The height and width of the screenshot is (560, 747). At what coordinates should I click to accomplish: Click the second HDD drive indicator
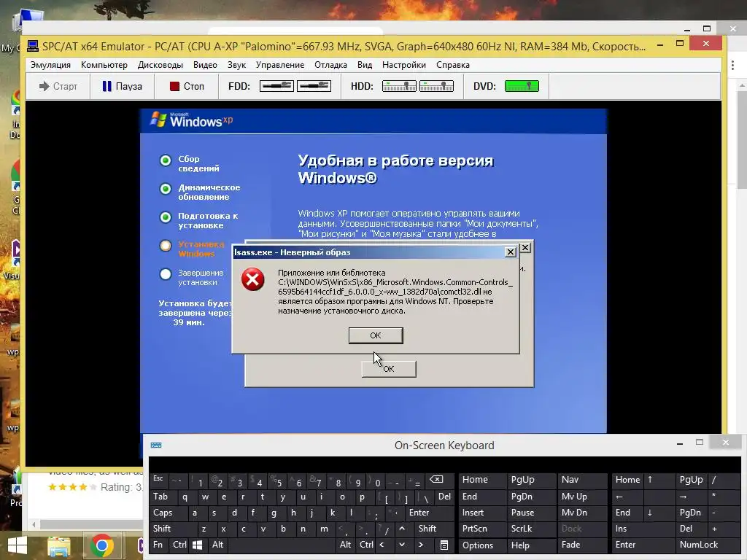pos(436,86)
